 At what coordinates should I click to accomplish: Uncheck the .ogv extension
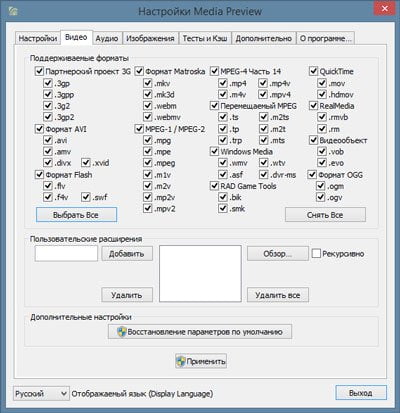321,197
